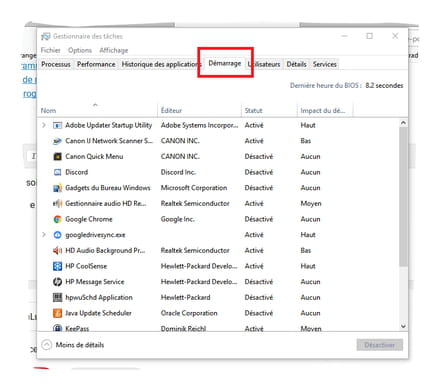
Task: Click Haut impact of googledrivesync.exe
Action: pyautogui.click(x=308, y=235)
